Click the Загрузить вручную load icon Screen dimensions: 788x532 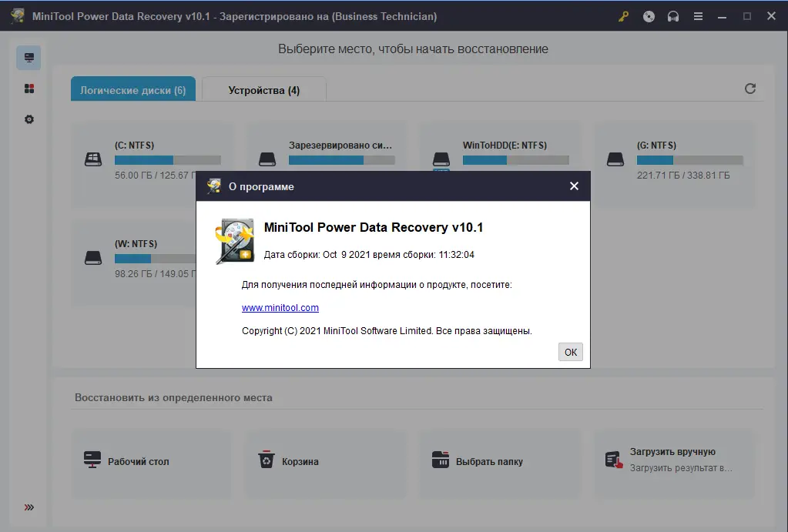point(614,460)
